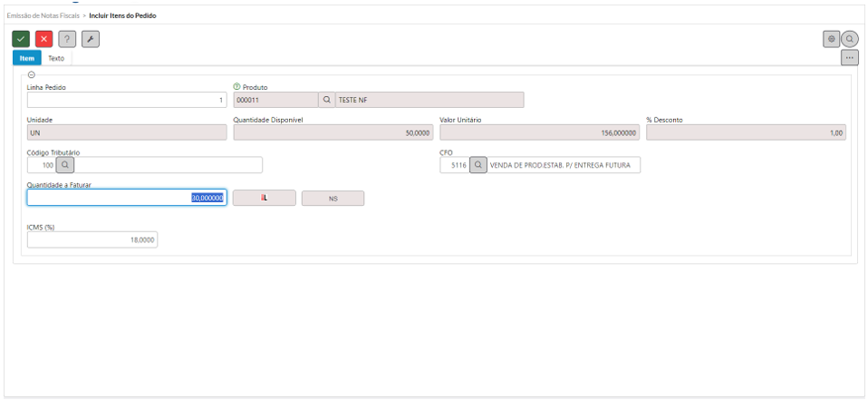
Task: Click the Código Tributário label
Action: pyautogui.click(x=53, y=152)
